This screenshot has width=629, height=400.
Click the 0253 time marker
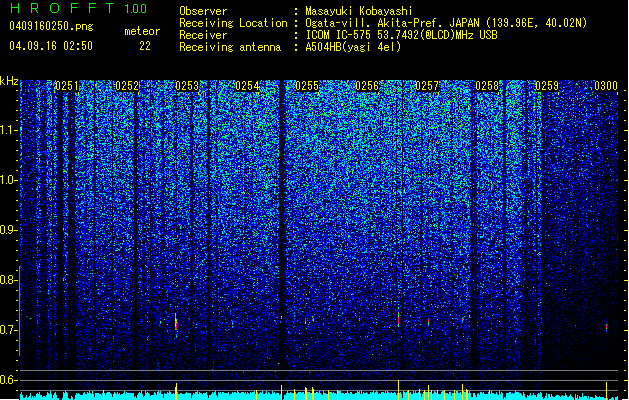coord(187,86)
